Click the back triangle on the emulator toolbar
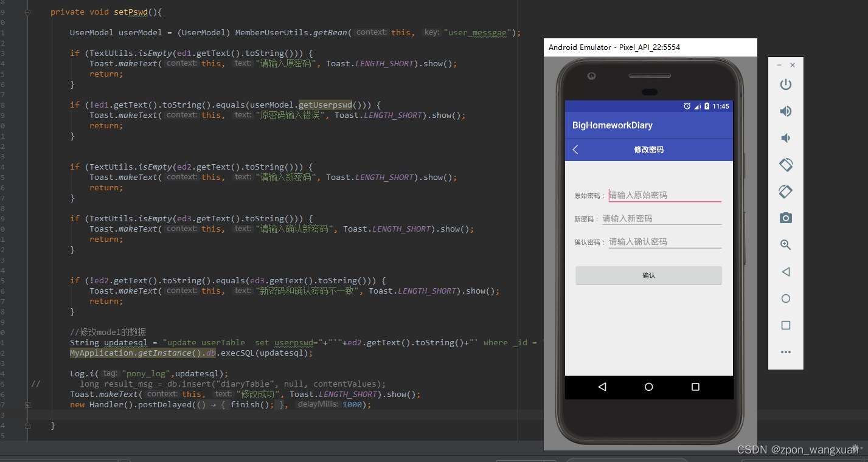The width and height of the screenshot is (868, 462). pos(785,271)
